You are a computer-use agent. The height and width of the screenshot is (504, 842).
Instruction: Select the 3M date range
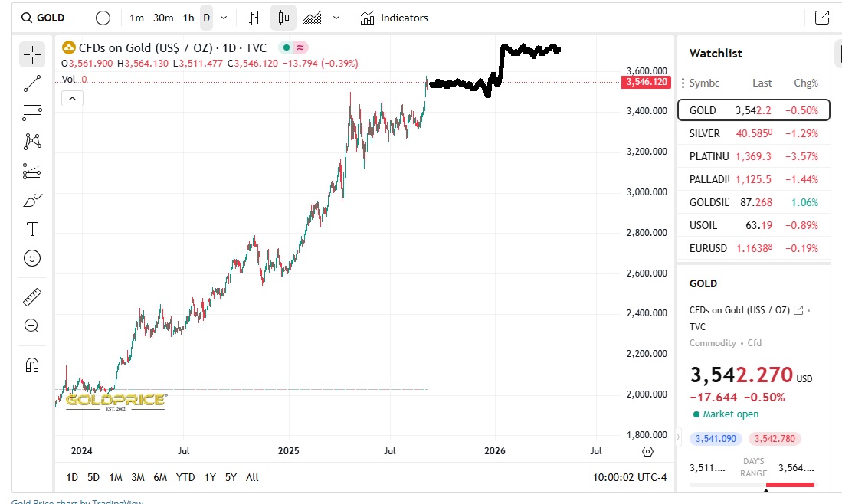pyautogui.click(x=138, y=477)
